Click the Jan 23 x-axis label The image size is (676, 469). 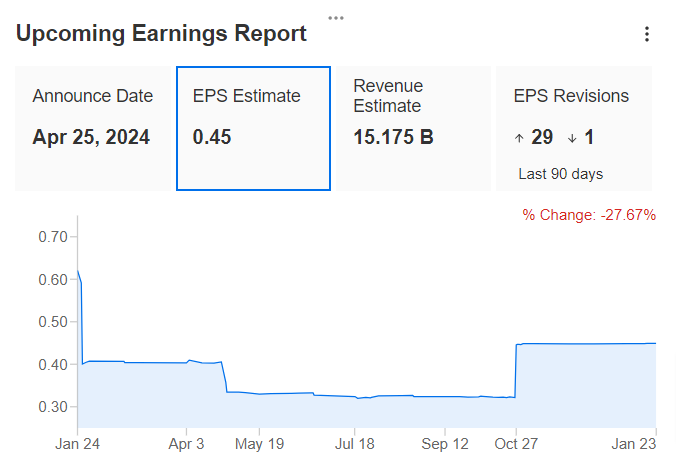click(634, 444)
